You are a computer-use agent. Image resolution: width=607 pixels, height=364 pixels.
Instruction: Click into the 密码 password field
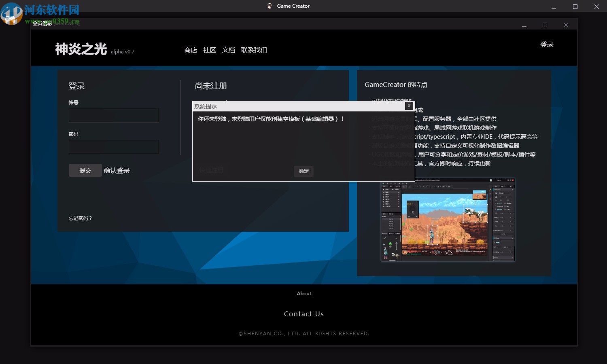click(114, 147)
